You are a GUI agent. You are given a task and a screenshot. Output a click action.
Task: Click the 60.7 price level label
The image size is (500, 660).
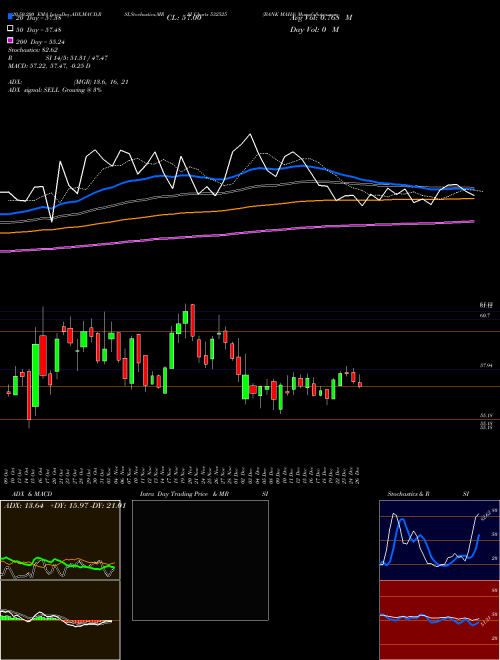point(484,316)
